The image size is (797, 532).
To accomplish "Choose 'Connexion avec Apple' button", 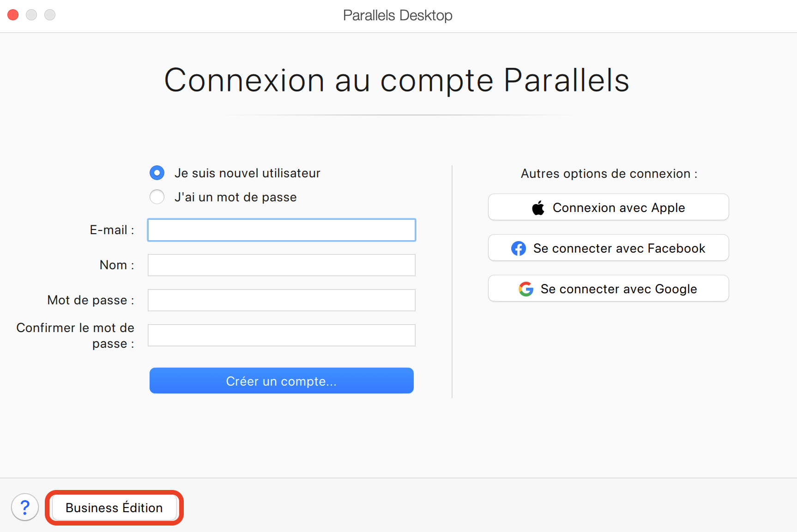I will (x=609, y=207).
